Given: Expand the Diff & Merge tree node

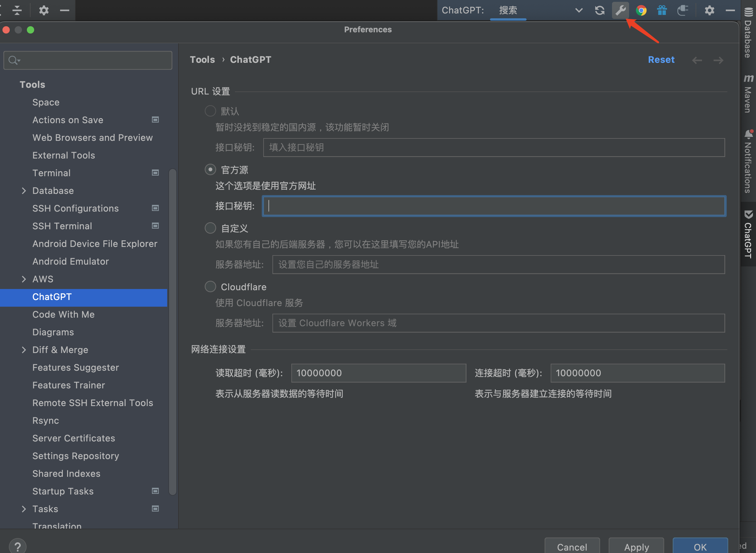Looking at the screenshot, I should (x=23, y=350).
